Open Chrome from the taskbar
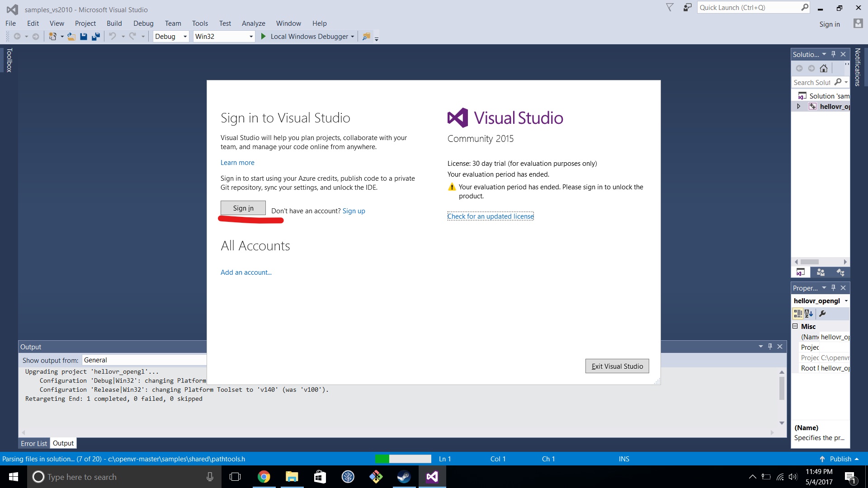The width and height of the screenshot is (868, 488). coord(264,477)
